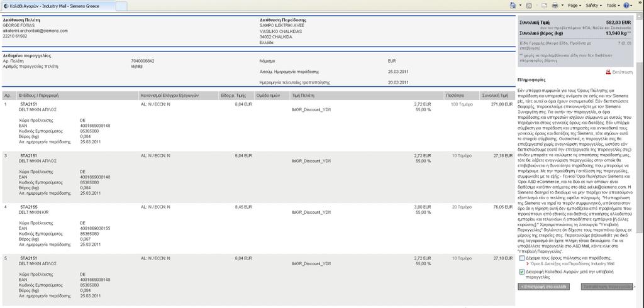This screenshot has width=644, height=308.
Task: Click table column header Συνολική Τιμή
Action: pos(497,96)
